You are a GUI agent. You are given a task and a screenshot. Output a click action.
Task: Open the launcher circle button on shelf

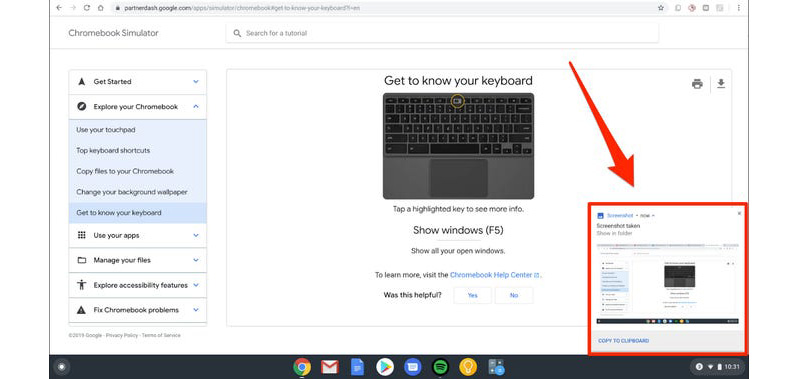62,367
